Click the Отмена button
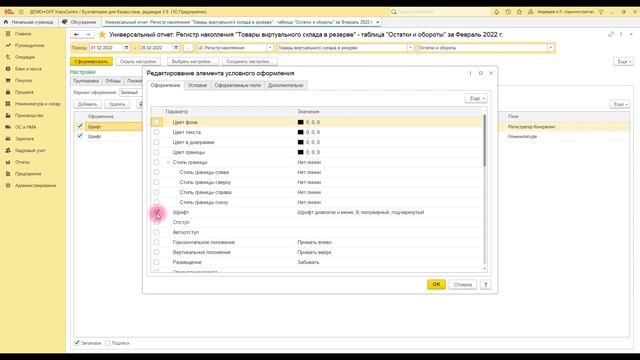 [462, 284]
